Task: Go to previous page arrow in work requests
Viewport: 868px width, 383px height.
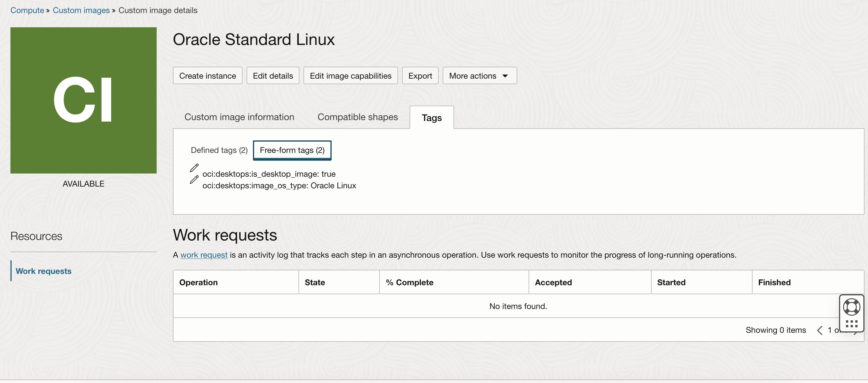Action: coord(820,330)
